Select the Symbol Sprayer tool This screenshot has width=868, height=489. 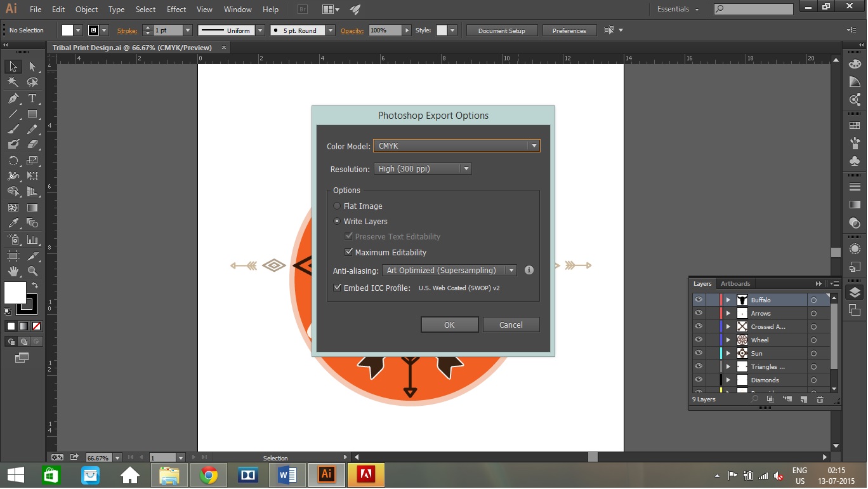[x=13, y=239]
